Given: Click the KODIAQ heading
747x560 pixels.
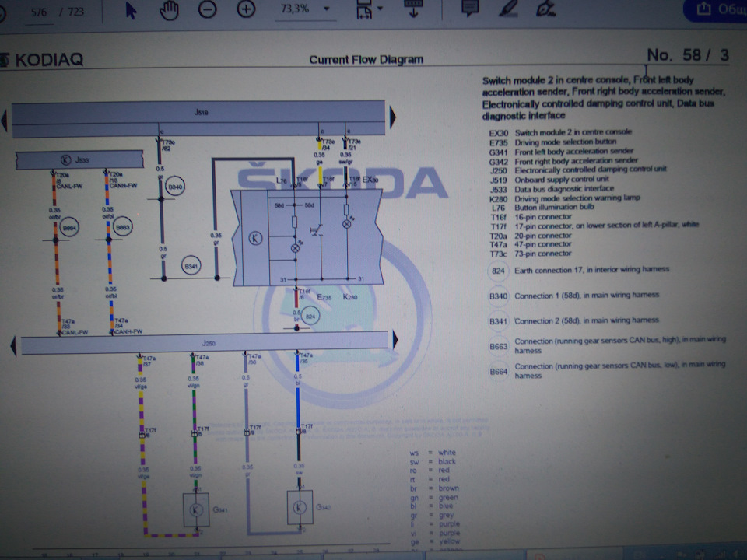Looking at the screenshot, I should [x=49, y=60].
